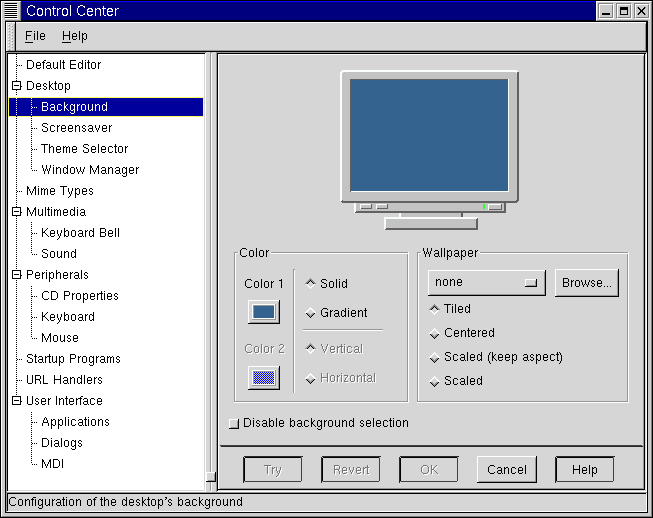653x518 pixels.
Task: Select the Centered wallpaper option
Action: pos(434,333)
